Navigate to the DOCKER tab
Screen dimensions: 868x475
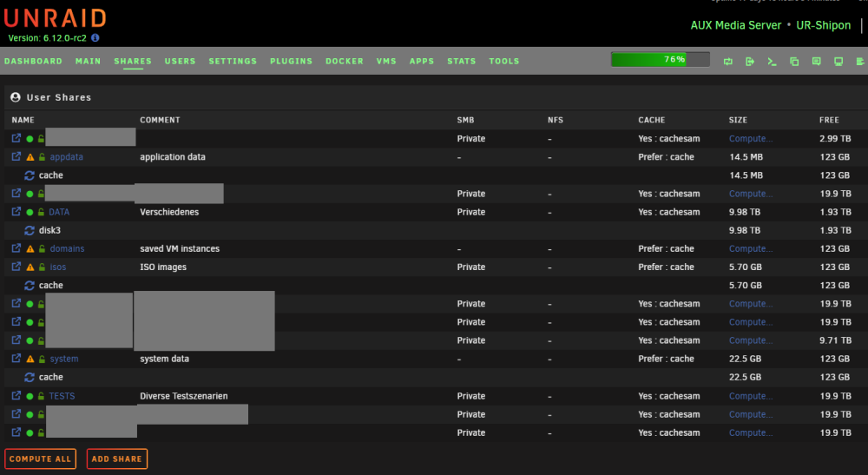(345, 61)
